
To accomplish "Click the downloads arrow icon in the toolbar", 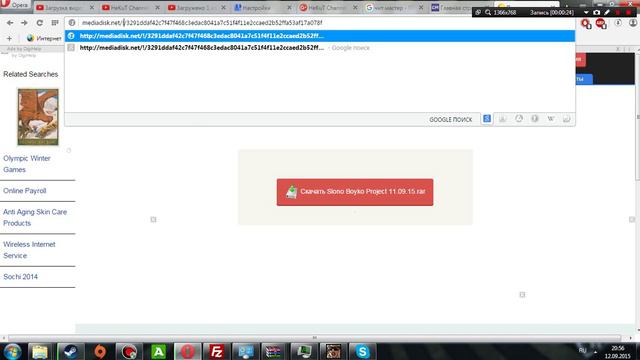I will 618,23.
